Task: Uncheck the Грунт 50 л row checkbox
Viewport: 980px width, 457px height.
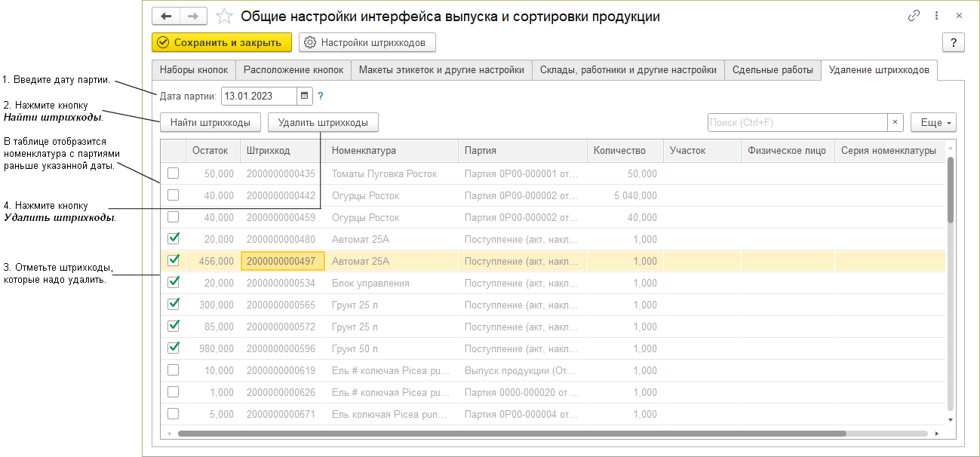Action: [174, 348]
